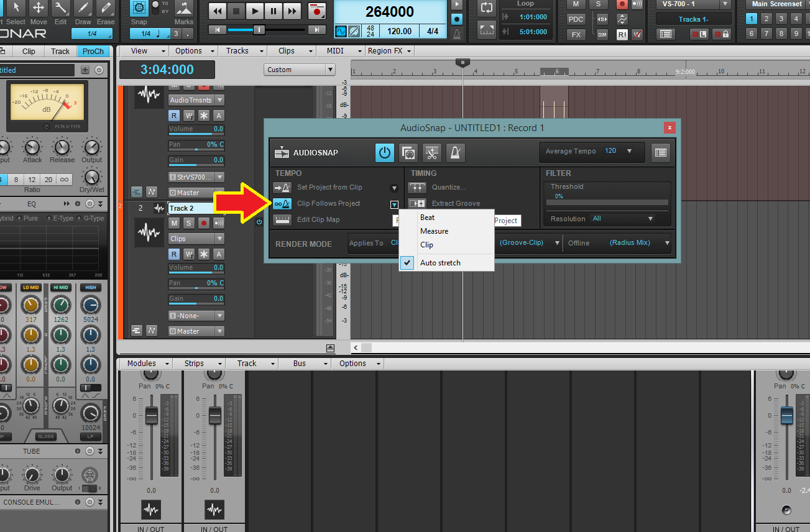Open VS-700 control surface dropdown
The height and width of the screenshot is (532, 810).
(694, 4)
